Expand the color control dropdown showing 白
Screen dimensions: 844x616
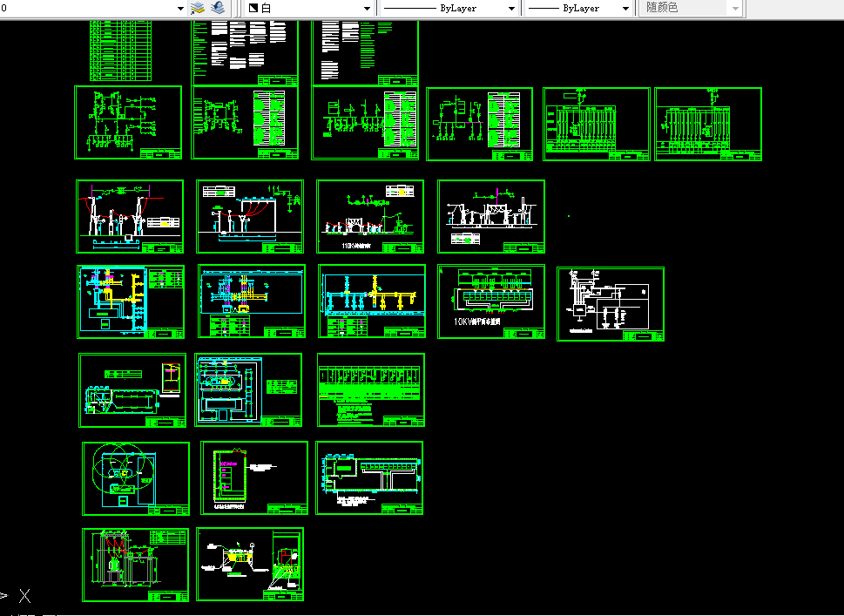367,9
